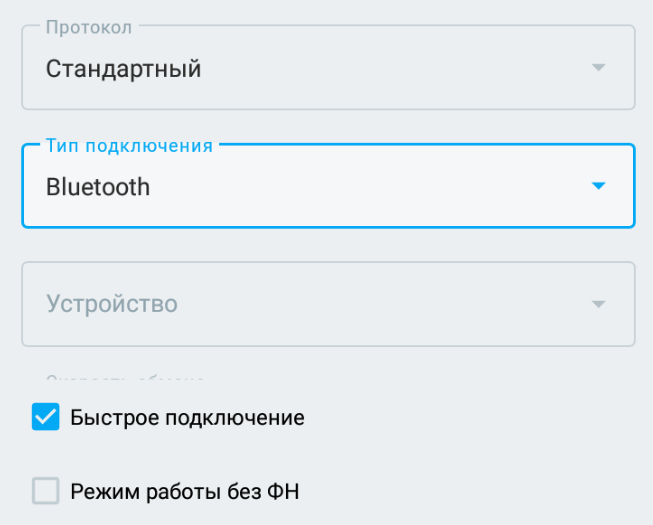
Task: Enable the Режим работы без ФН checkbox
Action: coord(46,491)
